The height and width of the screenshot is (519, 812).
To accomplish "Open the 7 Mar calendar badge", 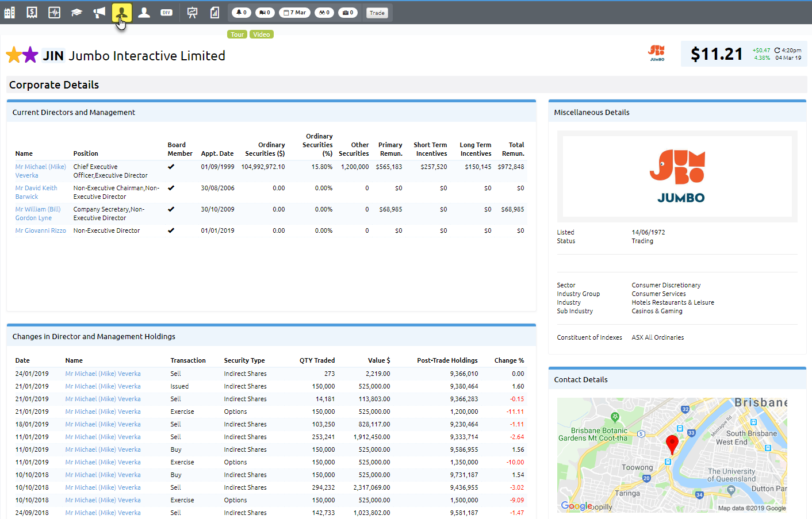I will 295,12.
